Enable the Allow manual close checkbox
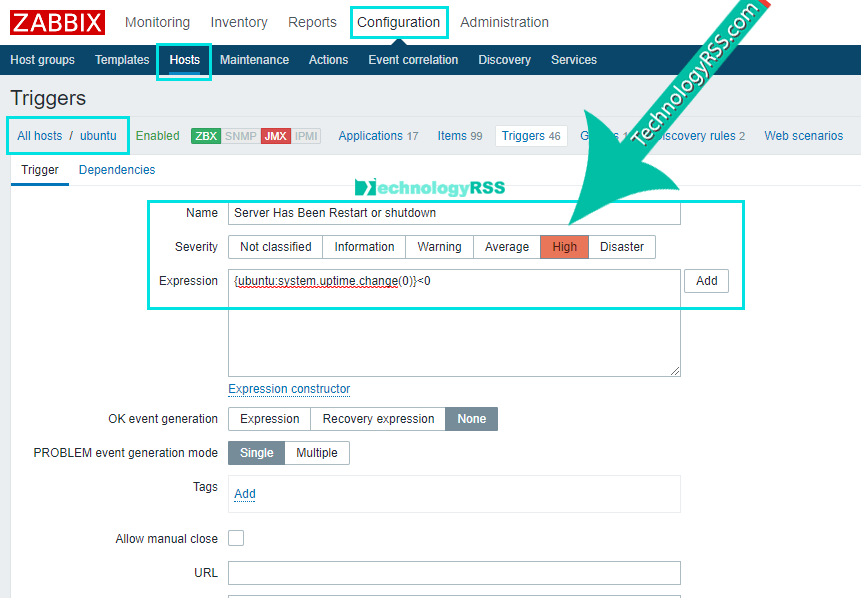Image resolution: width=861 pixels, height=598 pixels. point(236,539)
